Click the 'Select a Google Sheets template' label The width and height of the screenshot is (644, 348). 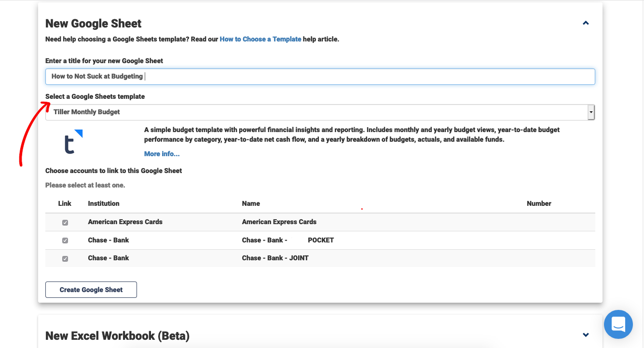95,96
